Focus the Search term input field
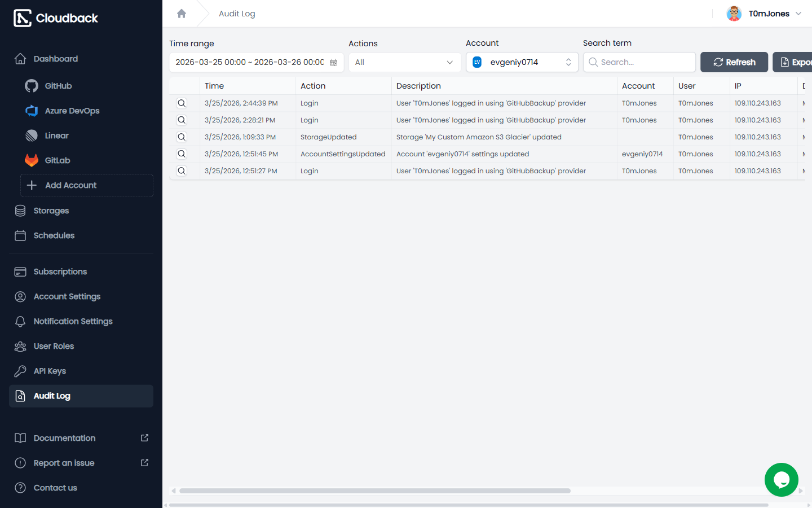 click(x=639, y=62)
